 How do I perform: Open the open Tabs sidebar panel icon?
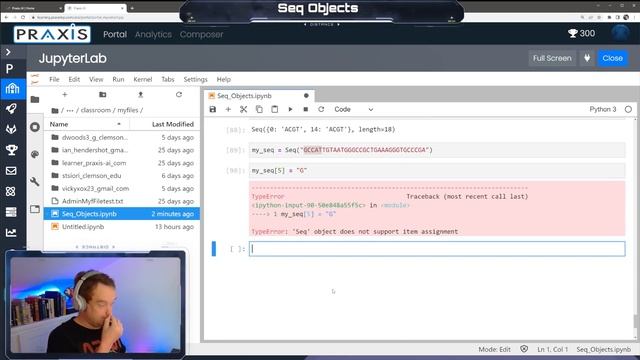[x=35, y=209]
